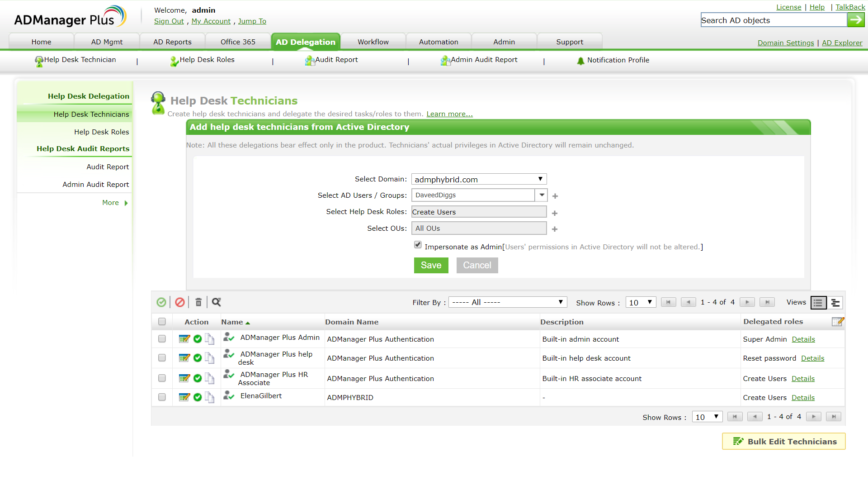The height and width of the screenshot is (481, 868).
Task: Check the ElenaGilbert row checkbox
Action: (162, 397)
